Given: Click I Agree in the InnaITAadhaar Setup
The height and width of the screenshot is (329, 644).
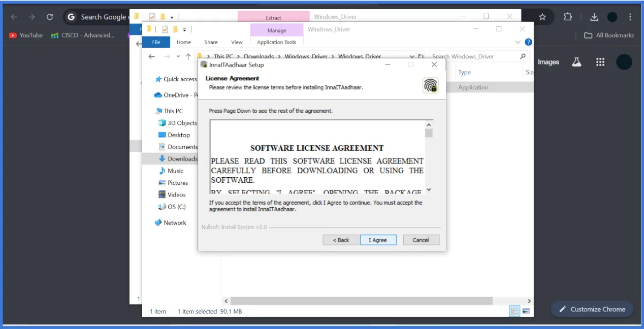Looking at the screenshot, I should coord(378,240).
